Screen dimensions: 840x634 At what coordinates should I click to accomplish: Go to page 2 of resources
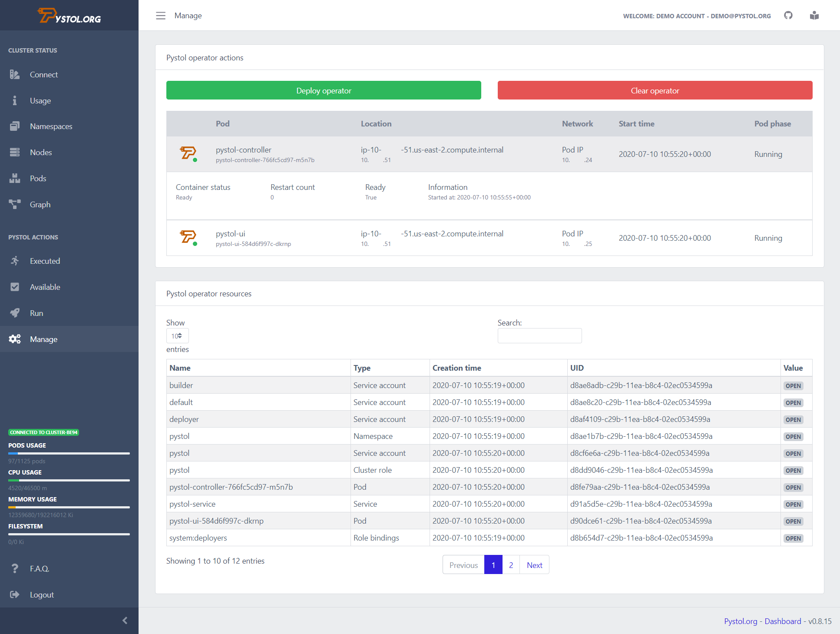511,565
